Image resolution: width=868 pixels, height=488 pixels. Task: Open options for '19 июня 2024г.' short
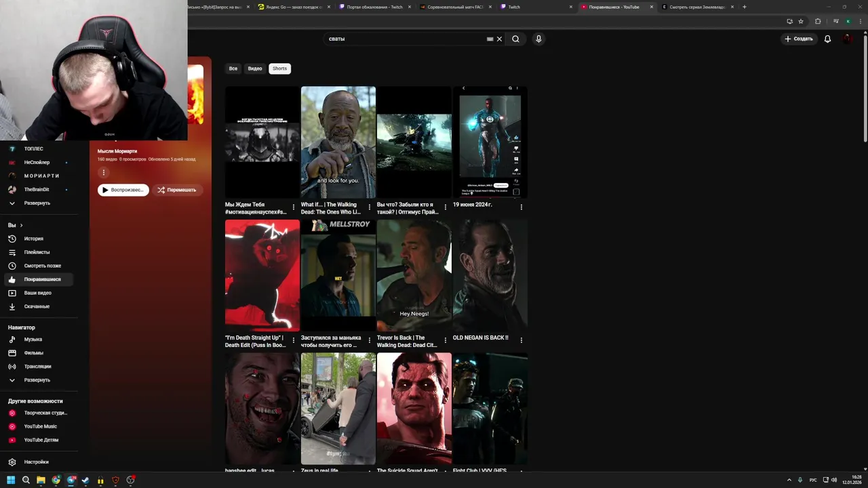[x=521, y=207]
